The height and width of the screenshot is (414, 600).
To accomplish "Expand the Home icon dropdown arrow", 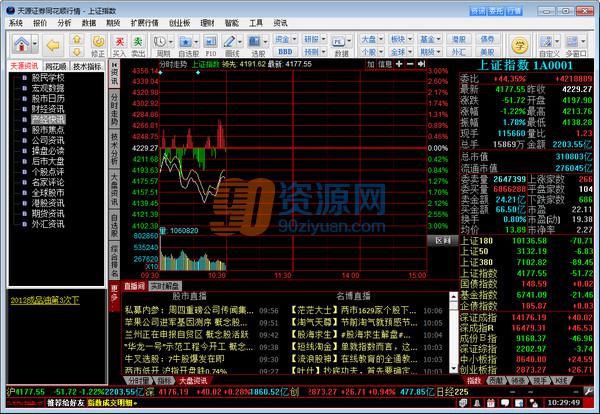I will [35, 44].
